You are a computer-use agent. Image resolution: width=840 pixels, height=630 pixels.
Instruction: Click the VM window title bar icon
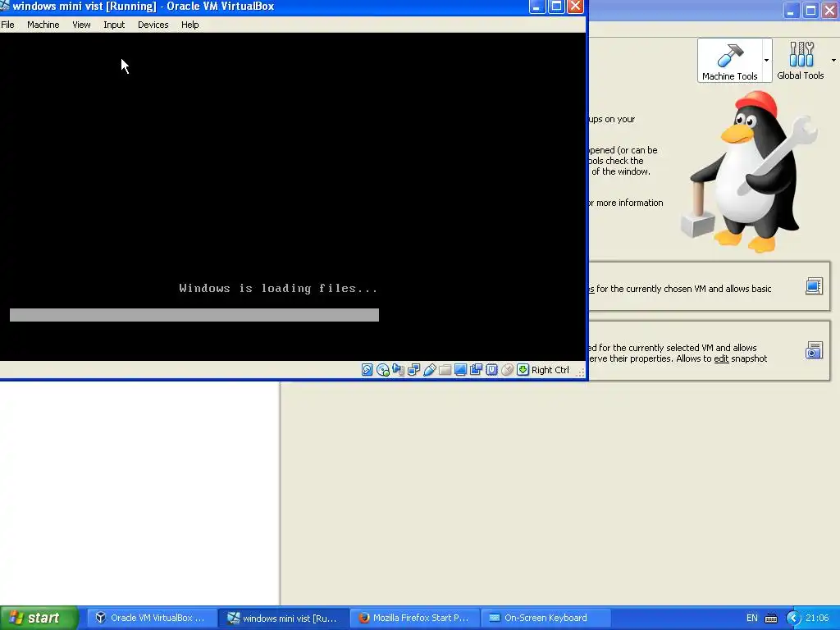(x=5, y=6)
